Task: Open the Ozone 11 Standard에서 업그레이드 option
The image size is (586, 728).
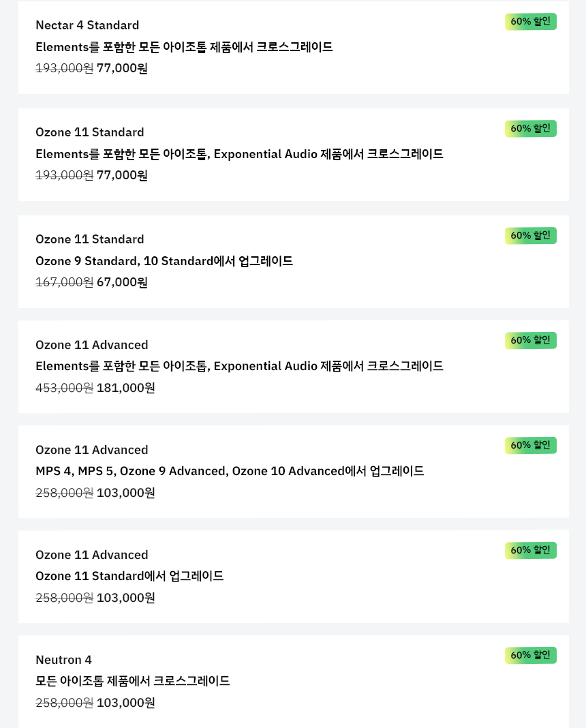Action: pyautogui.click(x=129, y=576)
